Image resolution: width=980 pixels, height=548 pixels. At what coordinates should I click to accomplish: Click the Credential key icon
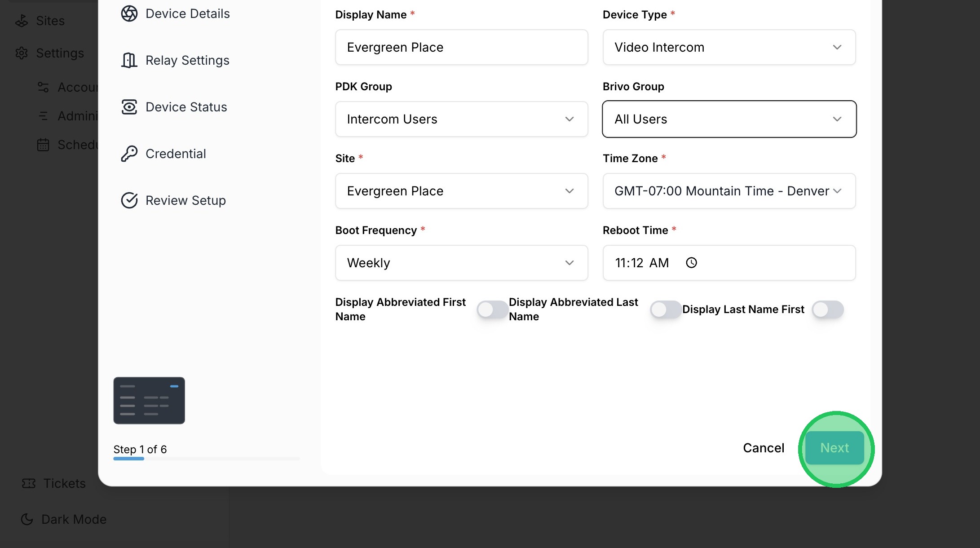[x=129, y=154]
